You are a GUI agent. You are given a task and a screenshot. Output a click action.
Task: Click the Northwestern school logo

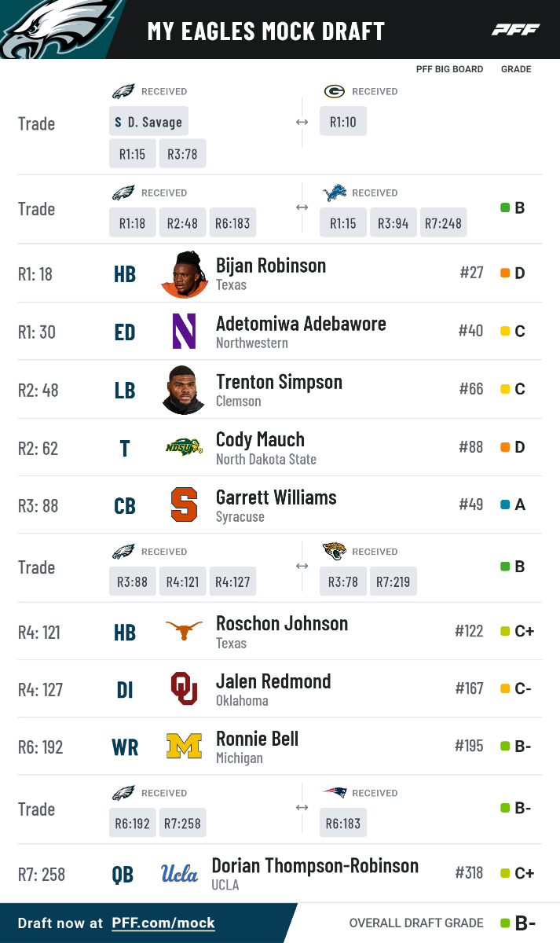pyautogui.click(x=184, y=332)
